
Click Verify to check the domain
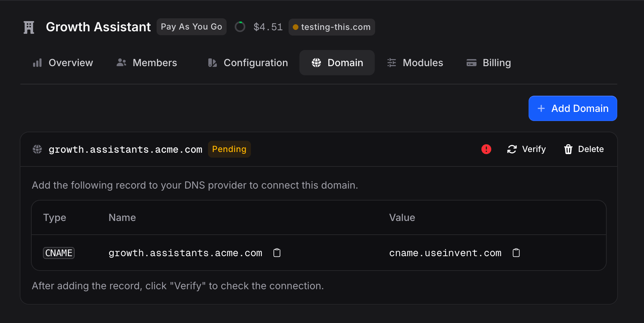coord(526,149)
